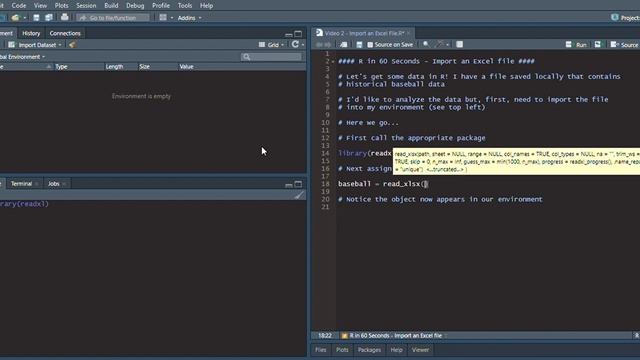Open the Tools menu

point(185,6)
